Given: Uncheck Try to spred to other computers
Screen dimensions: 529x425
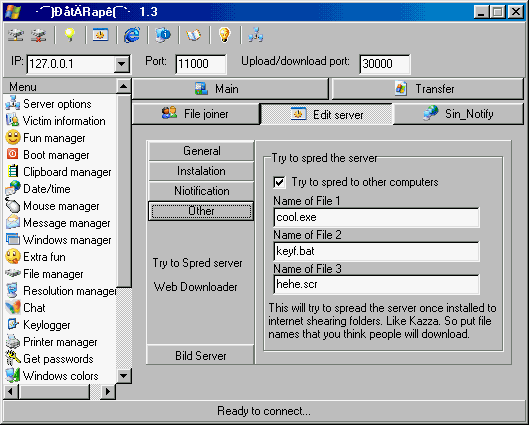Looking at the screenshot, I should pyautogui.click(x=279, y=182).
